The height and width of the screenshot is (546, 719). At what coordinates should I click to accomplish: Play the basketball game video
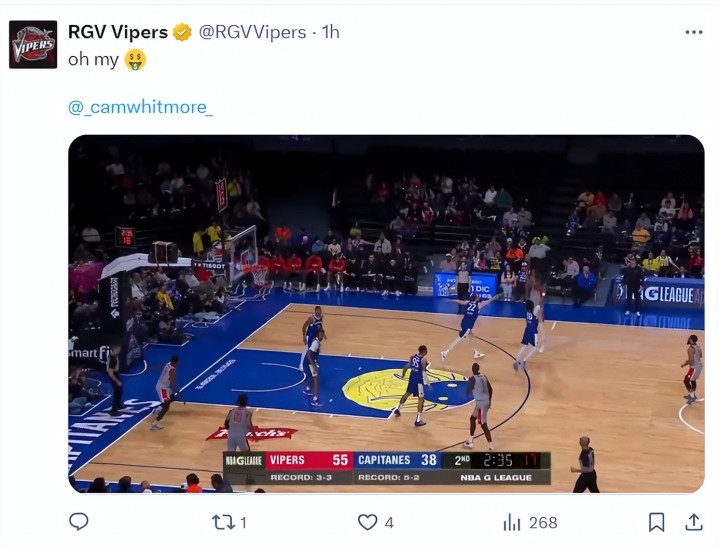[x=386, y=314]
